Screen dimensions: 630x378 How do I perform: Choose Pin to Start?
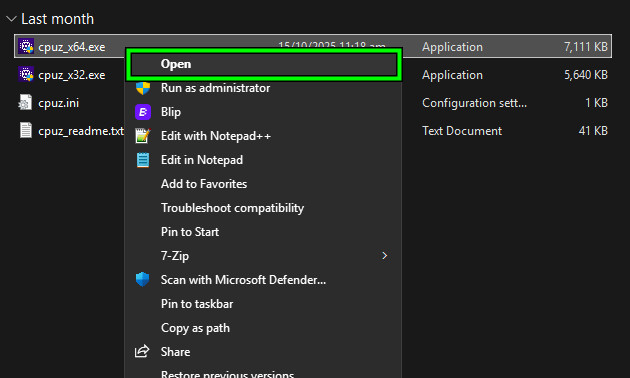click(264, 232)
